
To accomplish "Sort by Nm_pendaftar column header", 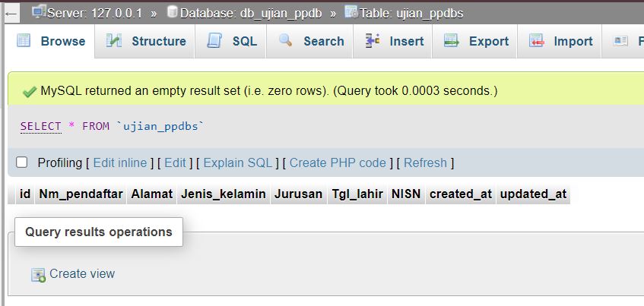I will click(81, 194).
